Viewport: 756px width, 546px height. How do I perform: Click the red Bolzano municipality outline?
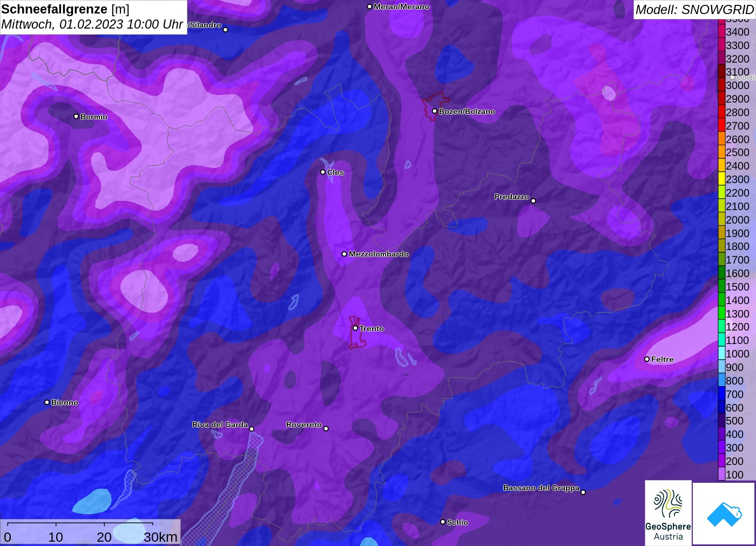coord(435,106)
